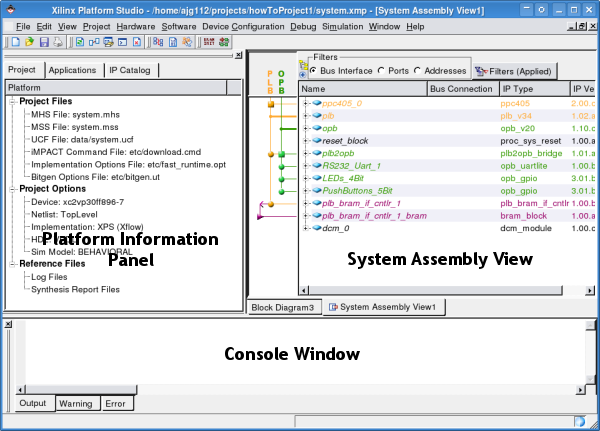Collapse the Project Files tree node
The height and width of the screenshot is (431, 600).
(13, 101)
